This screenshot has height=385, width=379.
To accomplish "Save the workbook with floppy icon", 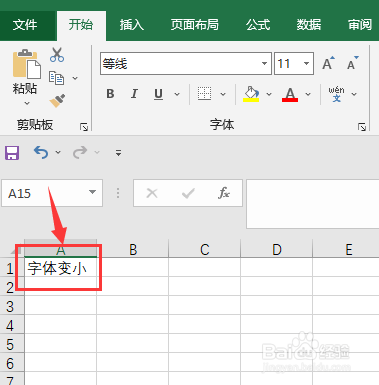I will tap(12, 153).
